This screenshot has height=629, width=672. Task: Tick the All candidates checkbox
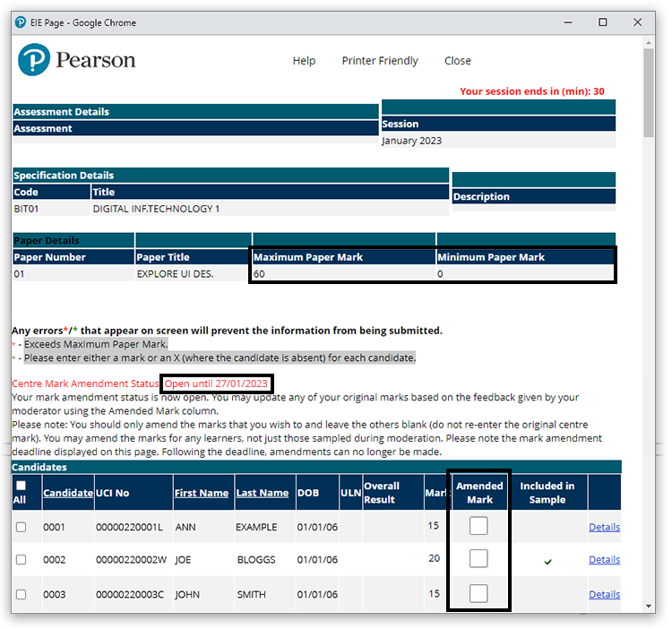point(21,486)
